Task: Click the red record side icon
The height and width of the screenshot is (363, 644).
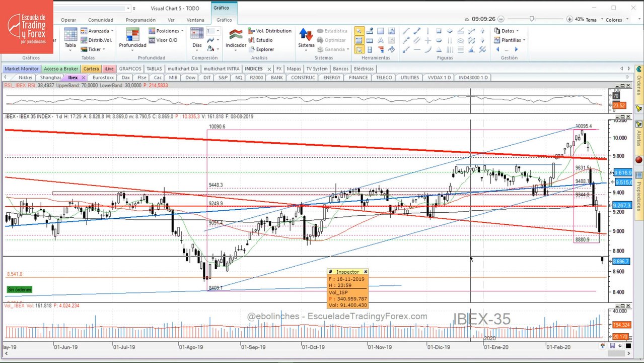Action: tap(639, 160)
